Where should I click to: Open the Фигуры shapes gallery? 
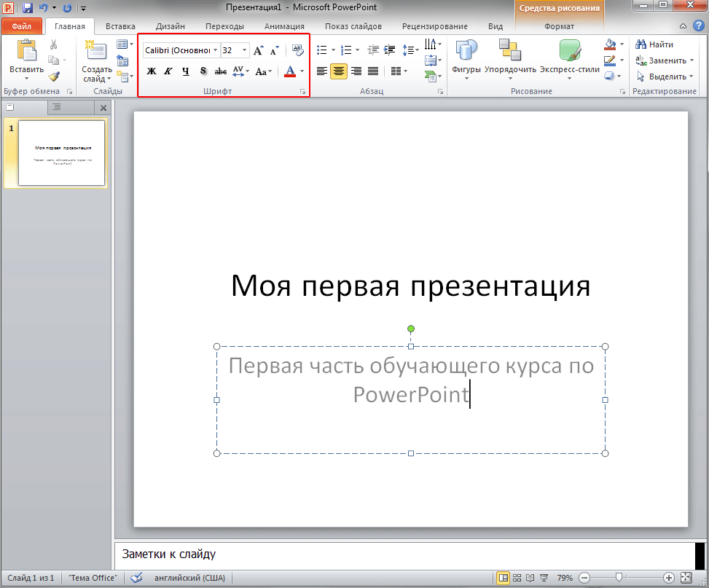pos(466,59)
